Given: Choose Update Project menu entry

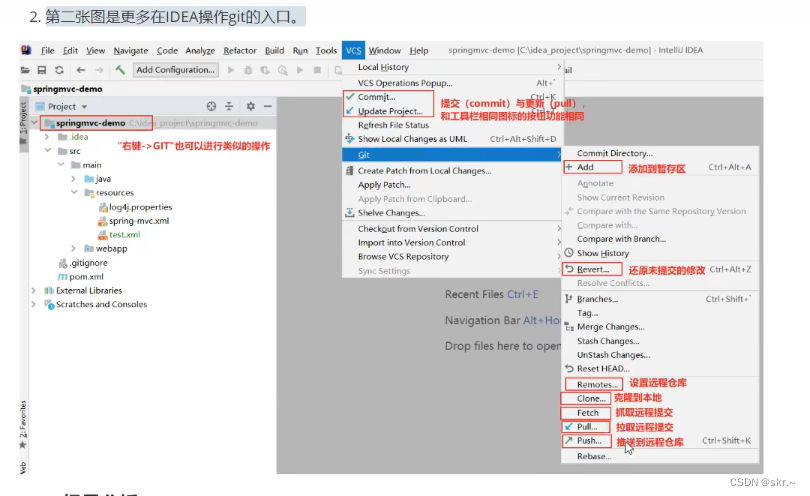Looking at the screenshot, I should click(x=390, y=111).
